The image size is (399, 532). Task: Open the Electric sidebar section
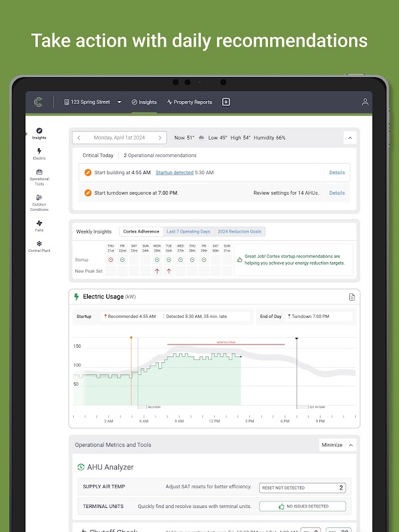pyautogui.click(x=39, y=154)
